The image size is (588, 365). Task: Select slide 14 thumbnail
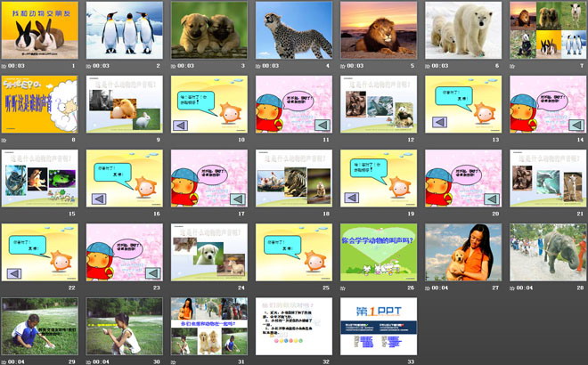coord(548,104)
